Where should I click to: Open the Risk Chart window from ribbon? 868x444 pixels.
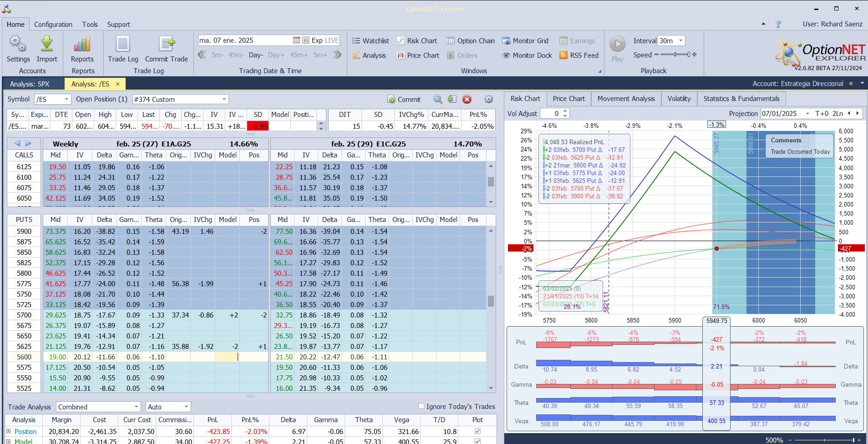[x=416, y=40]
